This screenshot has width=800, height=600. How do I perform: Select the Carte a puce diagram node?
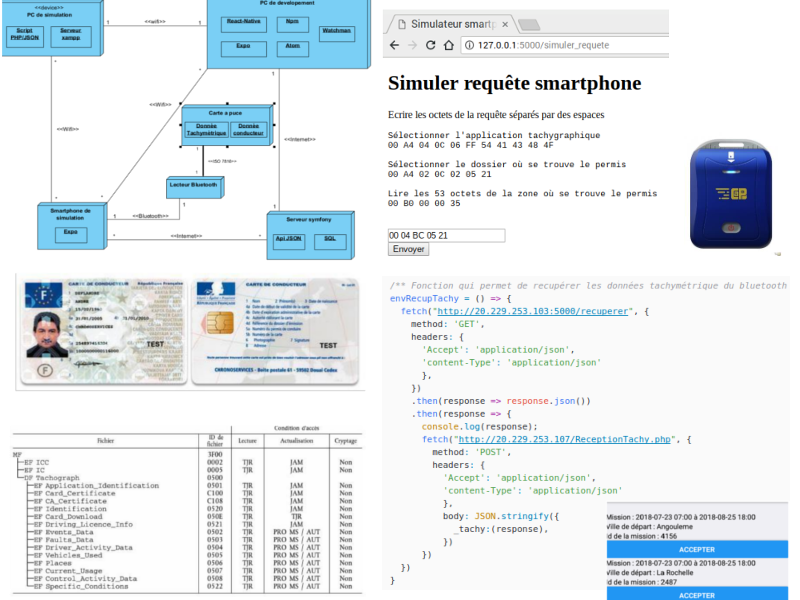click(x=226, y=126)
